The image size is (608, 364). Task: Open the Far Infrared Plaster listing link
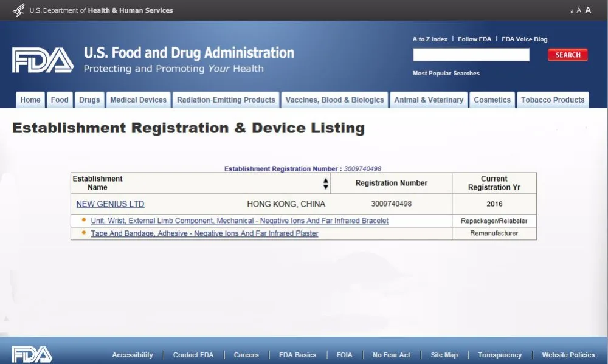(x=204, y=233)
